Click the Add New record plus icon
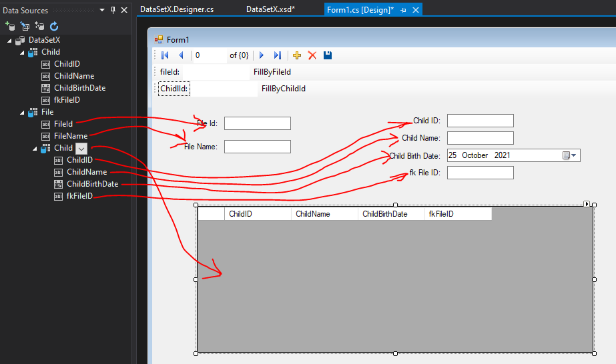This screenshot has width=616, height=364. coord(297,55)
